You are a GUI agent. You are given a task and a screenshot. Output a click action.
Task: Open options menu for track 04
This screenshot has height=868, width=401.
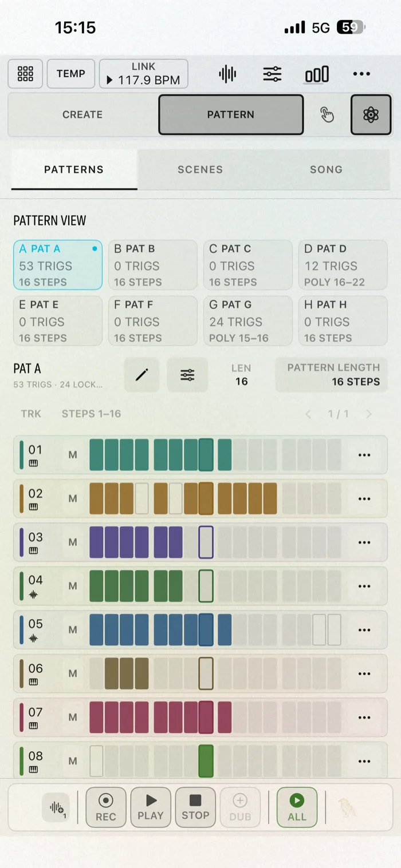pyautogui.click(x=364, y=586)
